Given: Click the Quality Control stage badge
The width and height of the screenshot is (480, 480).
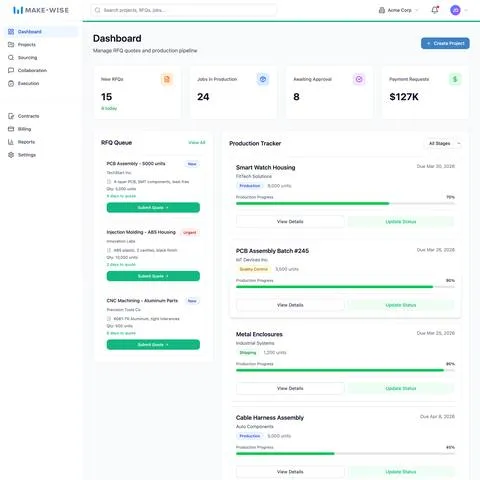Looking at the screenshot, I should pyautogui.click(x=254, y=269).
